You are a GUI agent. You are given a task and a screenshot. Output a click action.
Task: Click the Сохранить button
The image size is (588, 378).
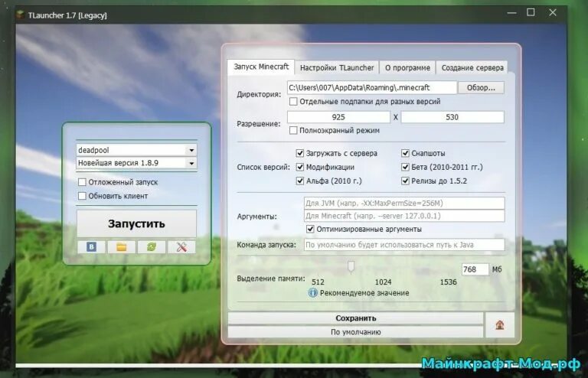[x=355, y=318]
